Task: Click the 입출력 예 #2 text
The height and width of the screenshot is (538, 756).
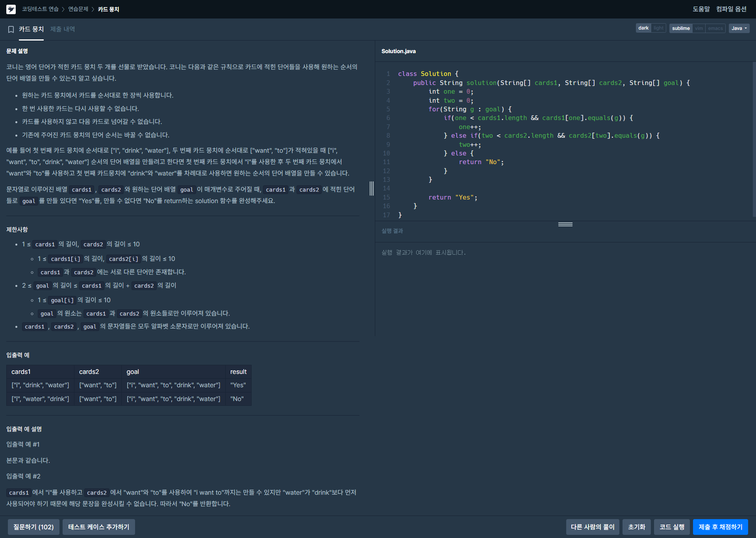Action: click(x=23, y=476)
